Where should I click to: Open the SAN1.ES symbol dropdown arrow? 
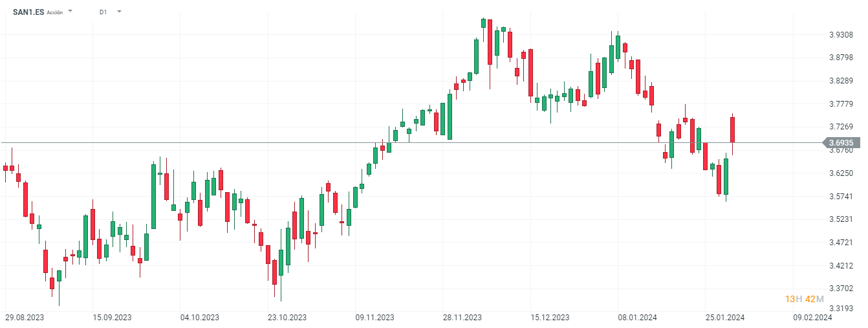pos(70,12)
